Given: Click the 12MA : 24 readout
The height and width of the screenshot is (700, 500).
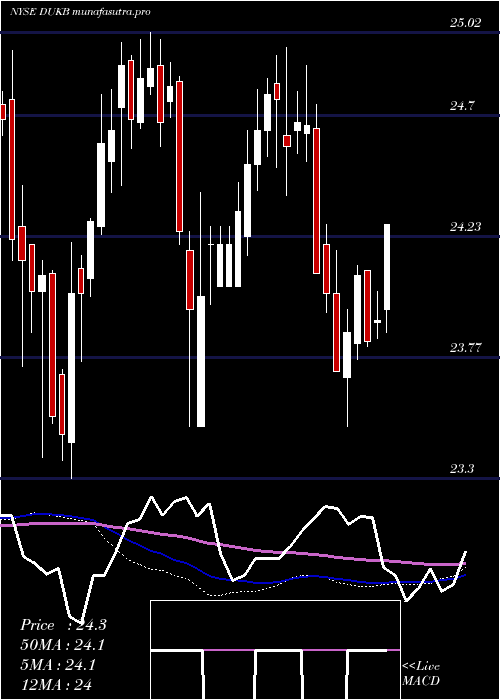Looking at the screenshot, I should pyautogui.click(x=56, y=684).
